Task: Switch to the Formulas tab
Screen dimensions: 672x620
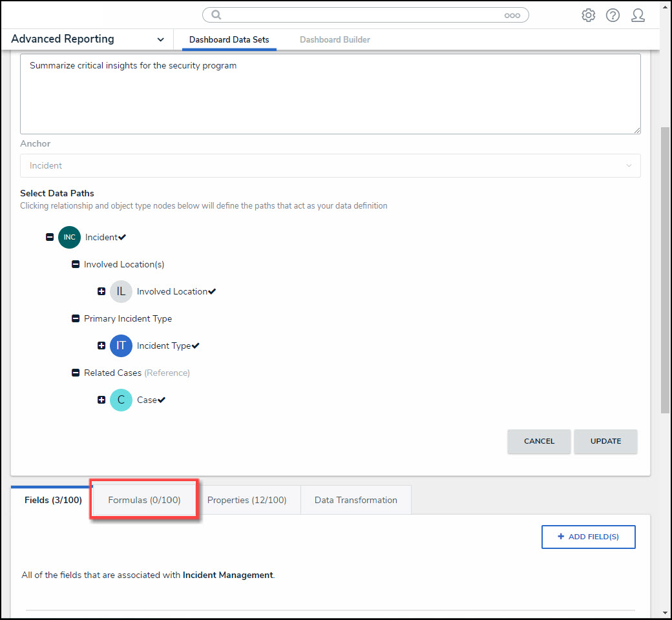Action: [x=144, y=500]
